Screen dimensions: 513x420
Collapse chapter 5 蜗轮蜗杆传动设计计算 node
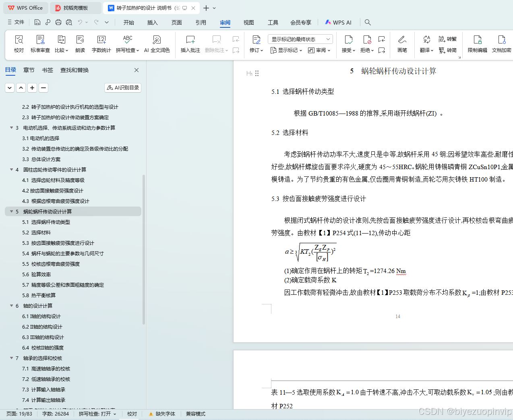click(x=11, y=211)
